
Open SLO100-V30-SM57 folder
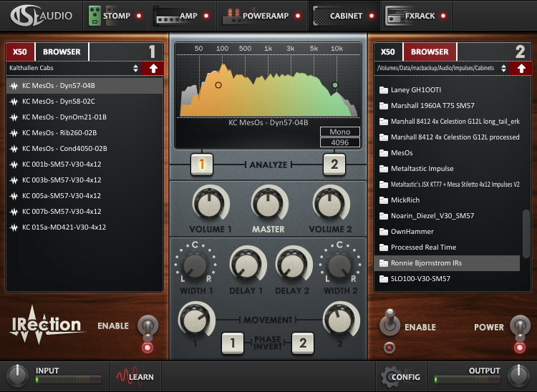tap(447, 279)
